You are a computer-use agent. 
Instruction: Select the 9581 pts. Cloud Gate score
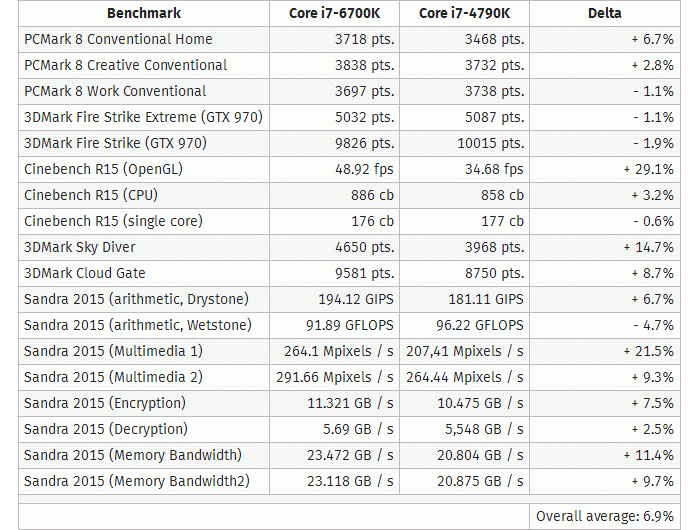(x=365, y=273)
